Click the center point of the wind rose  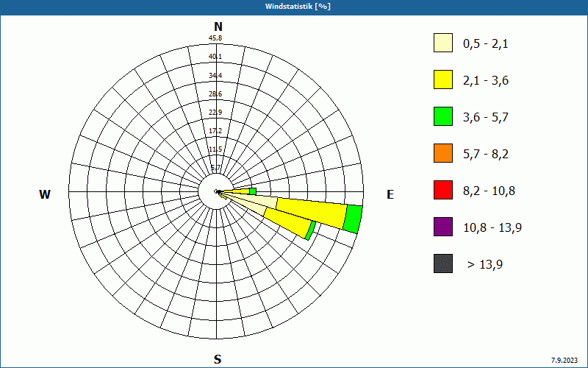point(218,192)
